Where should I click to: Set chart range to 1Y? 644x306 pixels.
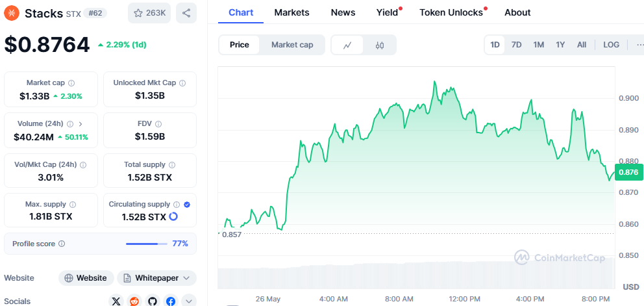click(x=560, y=45)
